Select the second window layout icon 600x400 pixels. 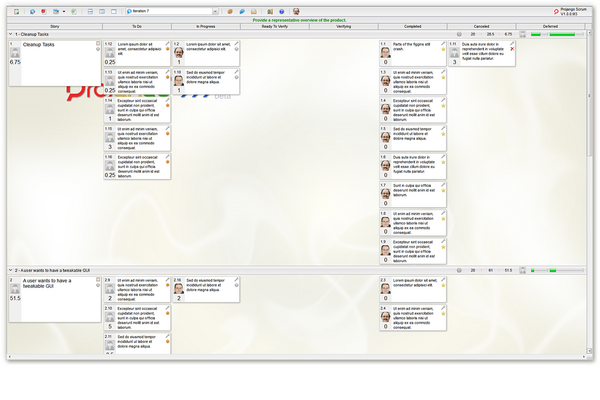102,11
